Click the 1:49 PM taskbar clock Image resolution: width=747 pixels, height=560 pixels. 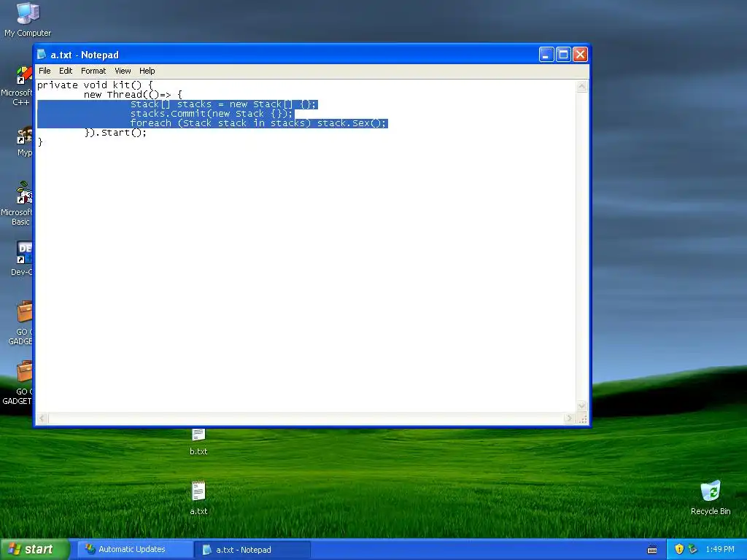point(720,549)
